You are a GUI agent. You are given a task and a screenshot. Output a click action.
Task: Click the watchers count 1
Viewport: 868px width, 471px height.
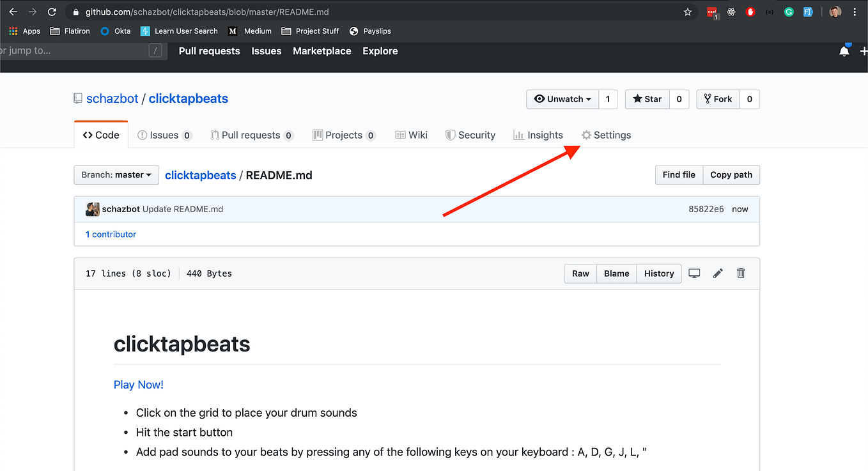(x=608, y=99)
